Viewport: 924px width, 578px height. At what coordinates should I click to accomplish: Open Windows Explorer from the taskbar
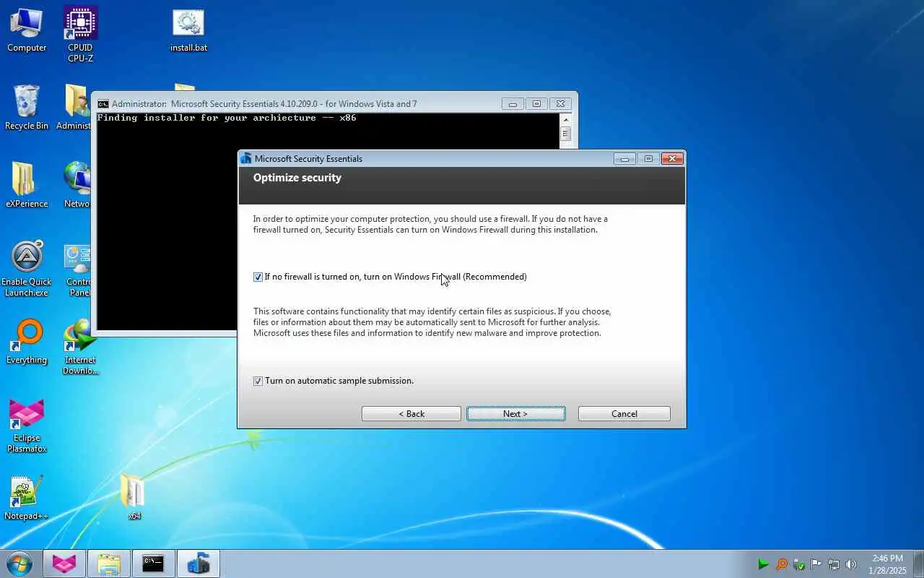pyautogui.click(x=109, y=564)
